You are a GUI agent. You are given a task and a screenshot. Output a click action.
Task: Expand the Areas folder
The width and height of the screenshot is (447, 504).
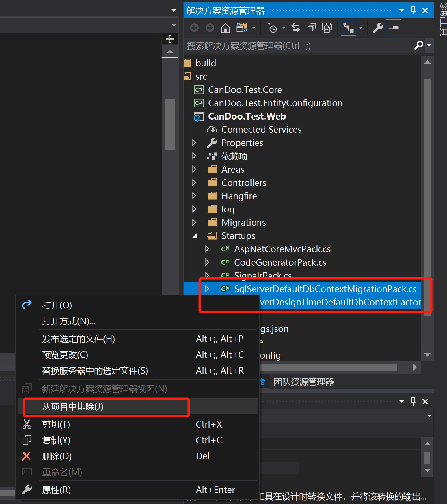pyautogui.click(x=194, y=169)
